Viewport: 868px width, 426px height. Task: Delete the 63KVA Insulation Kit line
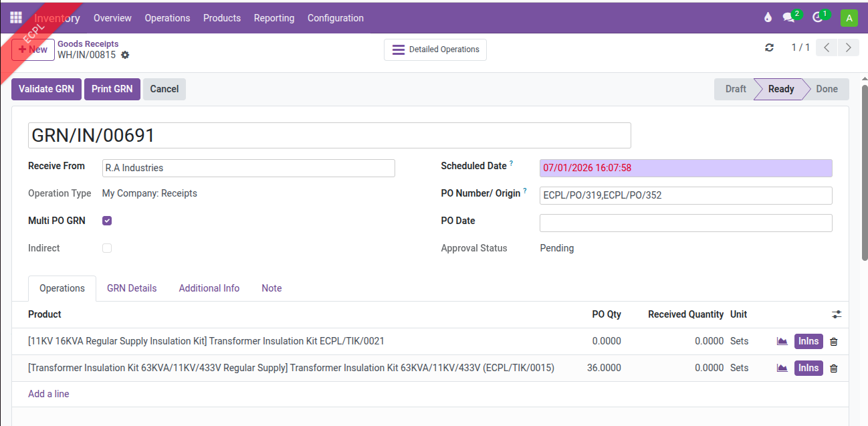pos(833,368)
